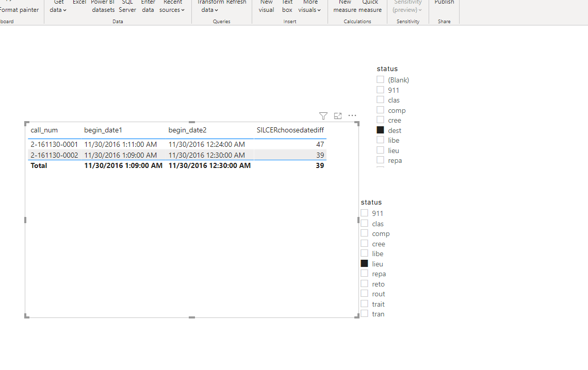Image resolution: width=588 pixels, height=370 pixels.
Task: Check trait in lower status slicer
Action: 364,304
